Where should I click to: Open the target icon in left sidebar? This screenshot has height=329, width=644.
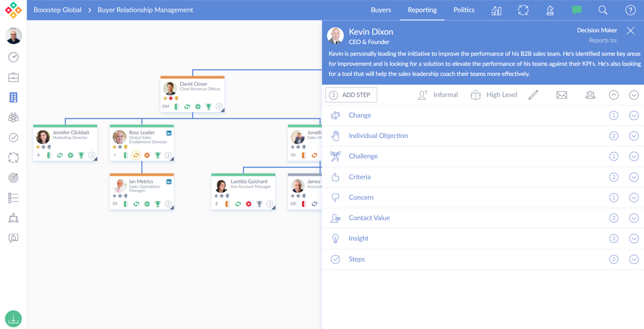point(14,178)
